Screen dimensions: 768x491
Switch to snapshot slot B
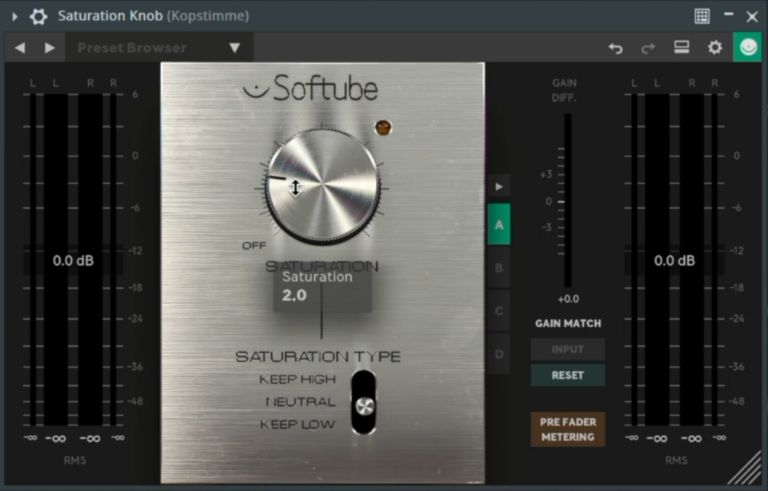pos(499,268)
